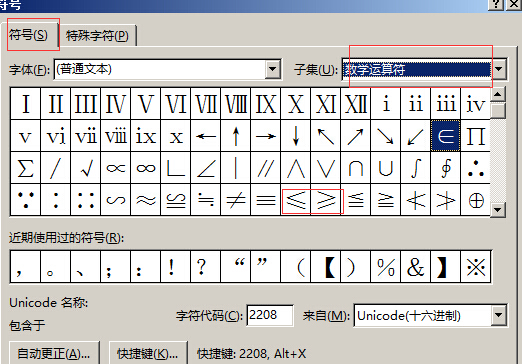Select the lowercase Roman numeral ⅲ symbol
Viewport: 522px width, 364px height.
446,104
